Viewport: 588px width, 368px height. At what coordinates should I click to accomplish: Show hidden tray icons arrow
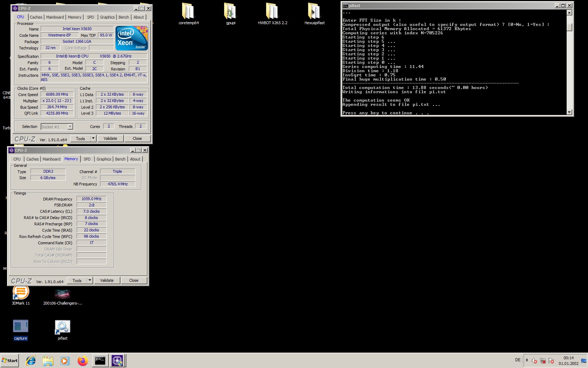click(527, 360)
